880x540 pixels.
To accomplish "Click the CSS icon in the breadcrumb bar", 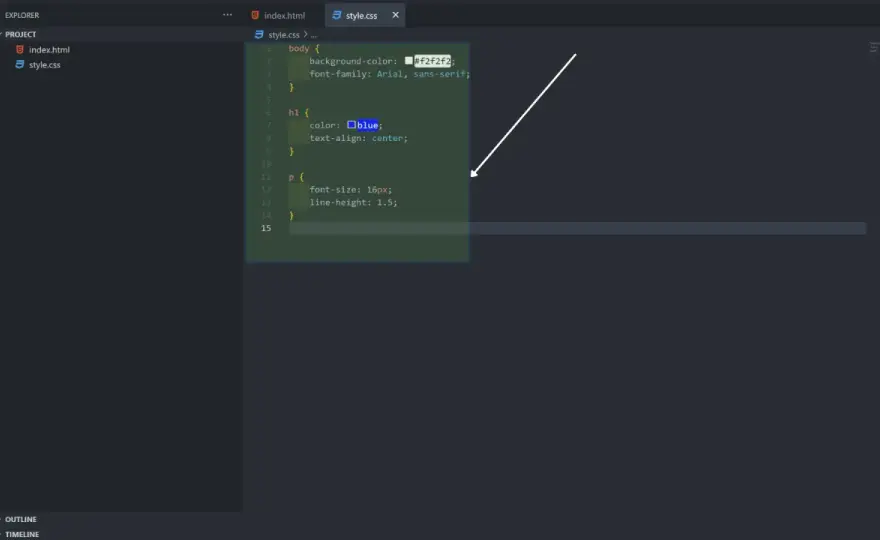I will 259,35.
